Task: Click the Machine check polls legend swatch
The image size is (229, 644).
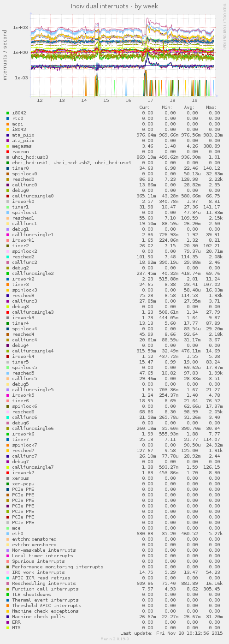Action: [x=8, y=617]
